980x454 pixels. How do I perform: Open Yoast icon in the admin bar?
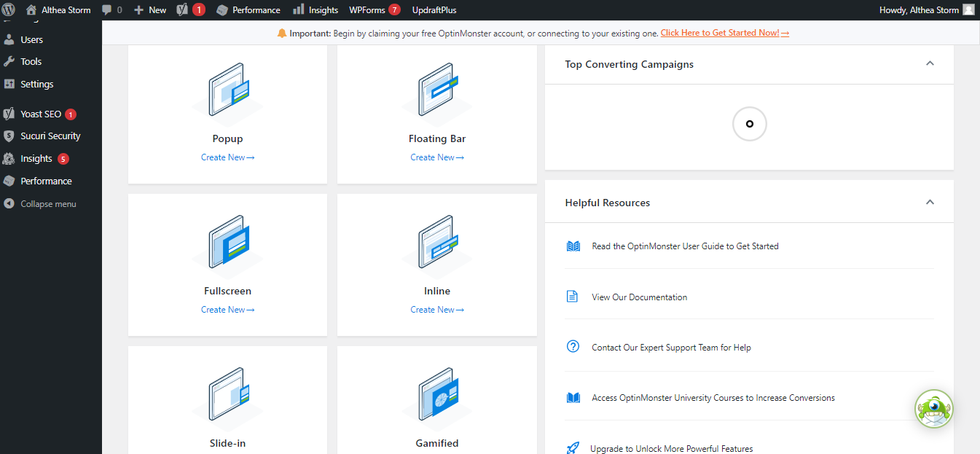coord(183,10)
